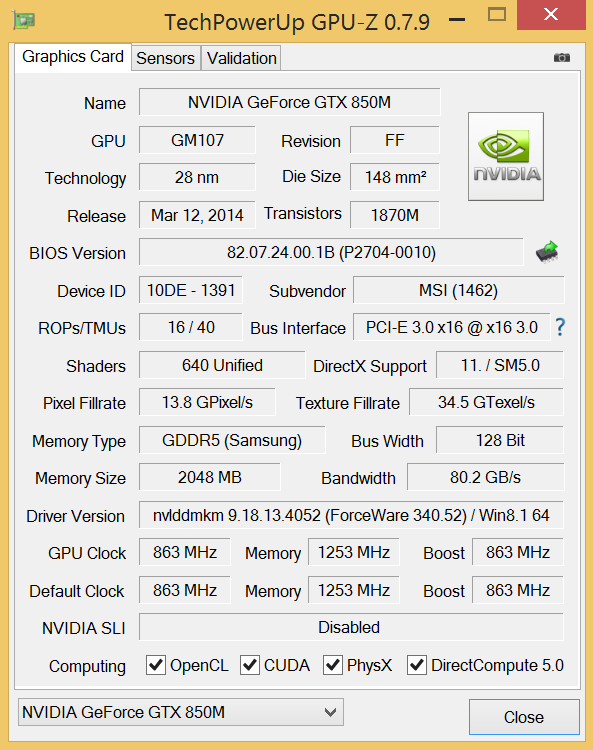Viewport: 593px width, 750px height.
Task: Save BIOS using the chip arrow icon
Action: 547,252
